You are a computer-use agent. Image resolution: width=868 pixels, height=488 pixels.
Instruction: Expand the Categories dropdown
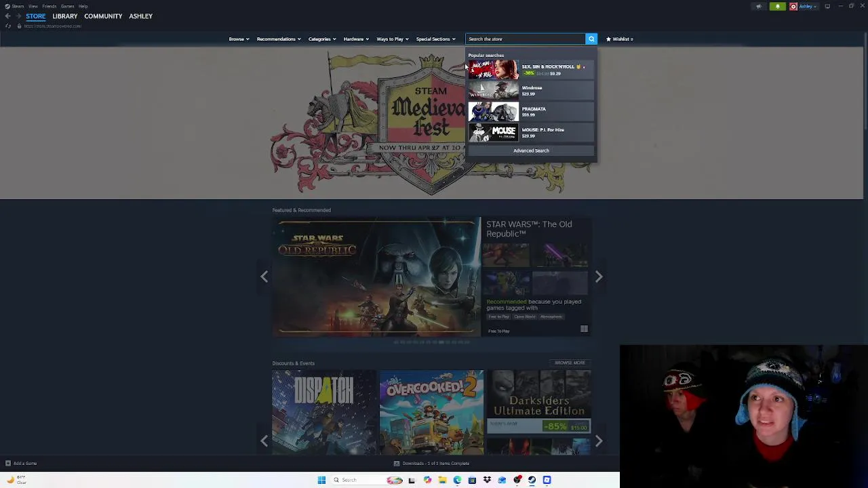pos(322,39)
